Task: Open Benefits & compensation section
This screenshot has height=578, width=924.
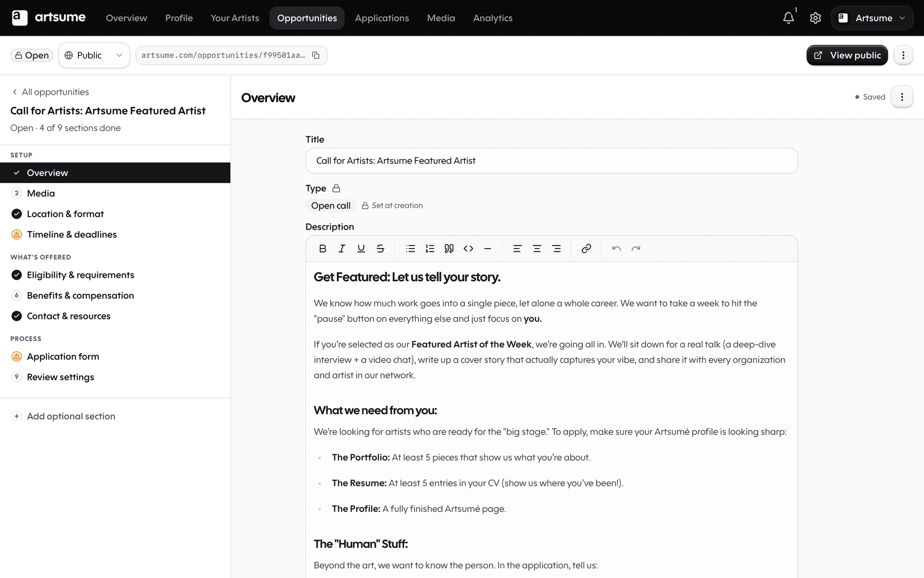Action: point(115,296)
